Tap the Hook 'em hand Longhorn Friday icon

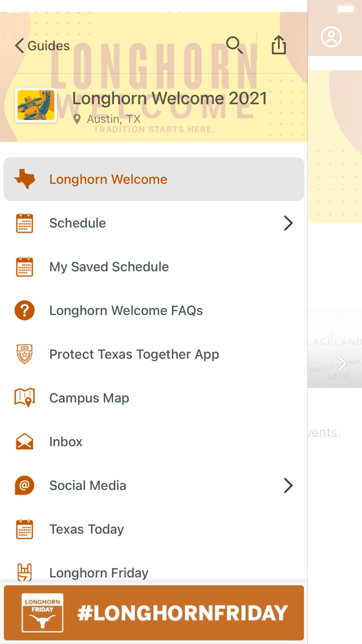(x=24, y=570)
